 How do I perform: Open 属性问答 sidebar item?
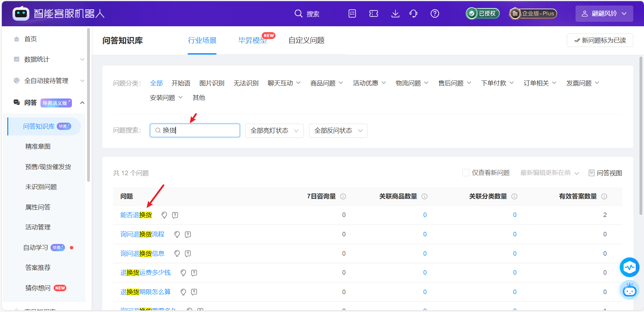(38, 207)
